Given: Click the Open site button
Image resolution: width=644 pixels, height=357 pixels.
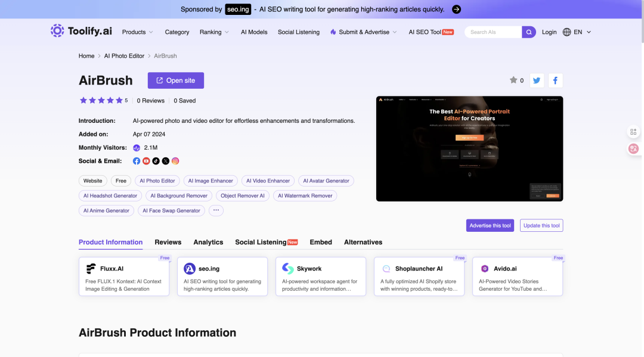Looking at the screenshot, I should [176, 80].
